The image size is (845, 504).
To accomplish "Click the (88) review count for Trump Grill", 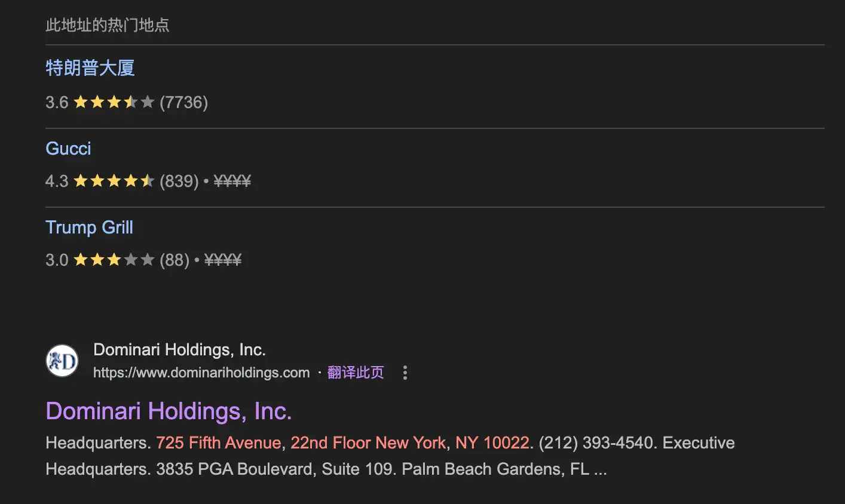I will click(174, 260).
